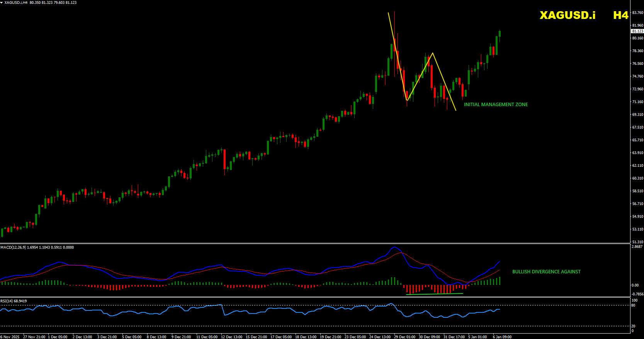
Task: Click the triangle arrow beside XAGUSD.i,H4
Action: [2, 2]
